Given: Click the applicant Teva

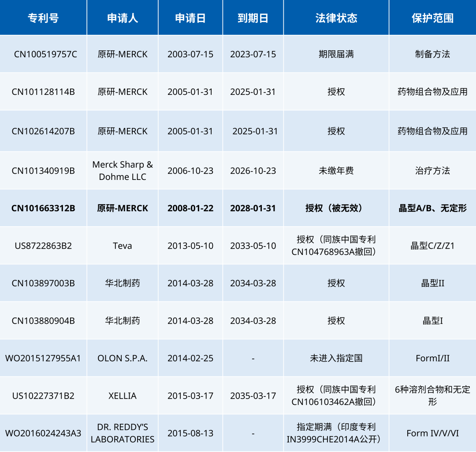Looking at the screenshot, I should click(123, 246).
